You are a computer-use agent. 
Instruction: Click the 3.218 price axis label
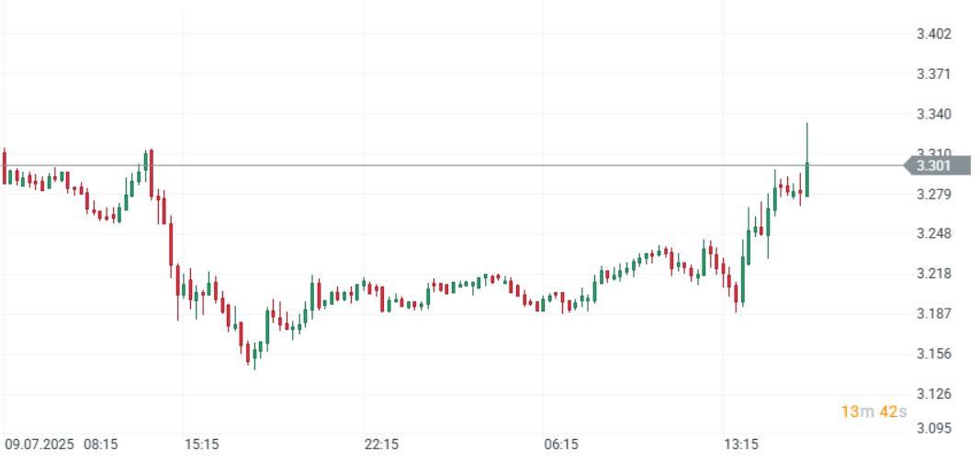point(933,275)
